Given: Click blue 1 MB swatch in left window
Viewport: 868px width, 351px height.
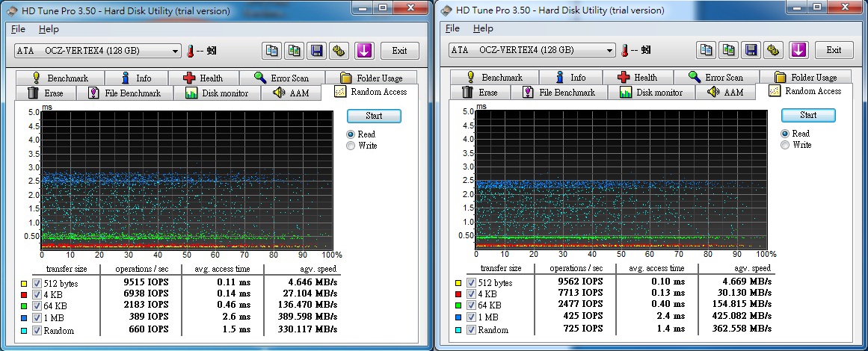Looking at the screenshot, I should 24,318.
